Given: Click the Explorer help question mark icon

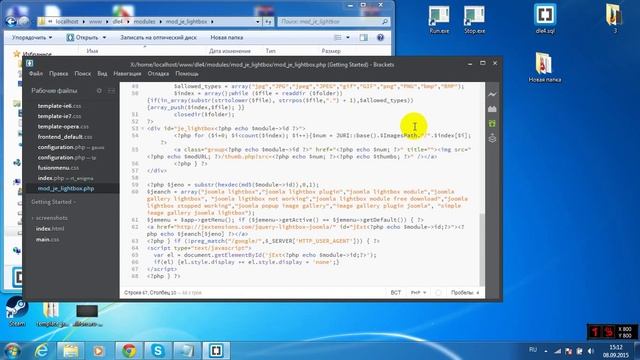Looking at the screenshot, I should click(x=380, y=38).
